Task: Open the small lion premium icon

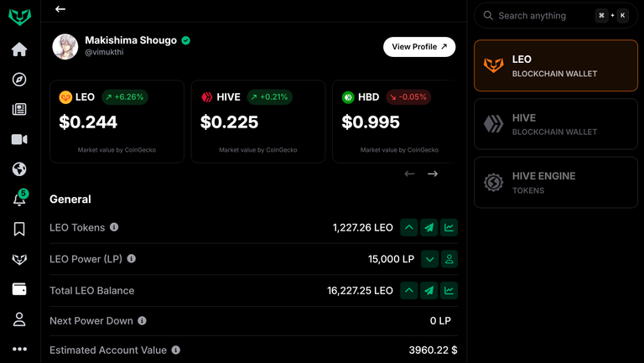Action: [19, 259]
